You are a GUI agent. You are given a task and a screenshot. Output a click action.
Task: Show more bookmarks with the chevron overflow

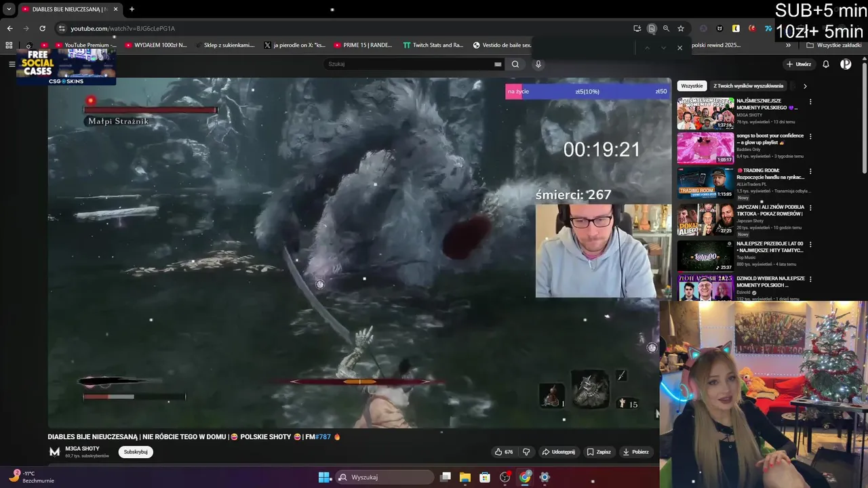[788, 45]
